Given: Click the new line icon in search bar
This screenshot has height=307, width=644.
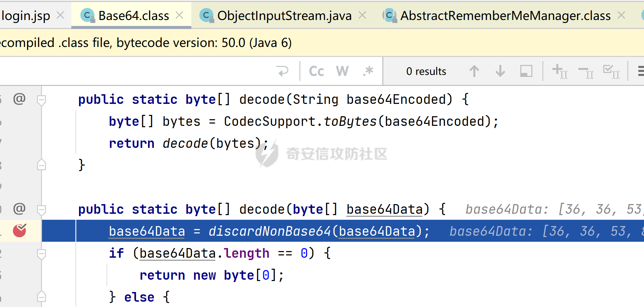Looking at the screenshot, I should click(x=282, y=71).
